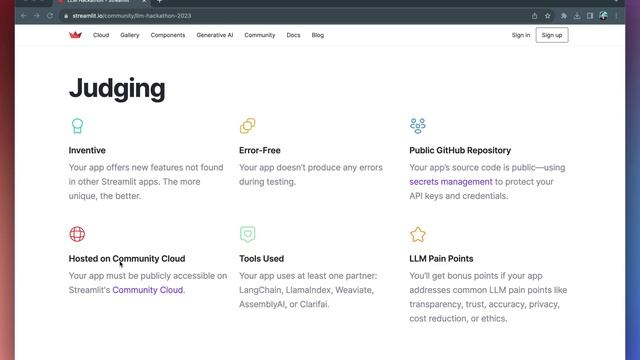Click the Sign up button
This screenshot has height=360, width=640.
tap(552, 35)
